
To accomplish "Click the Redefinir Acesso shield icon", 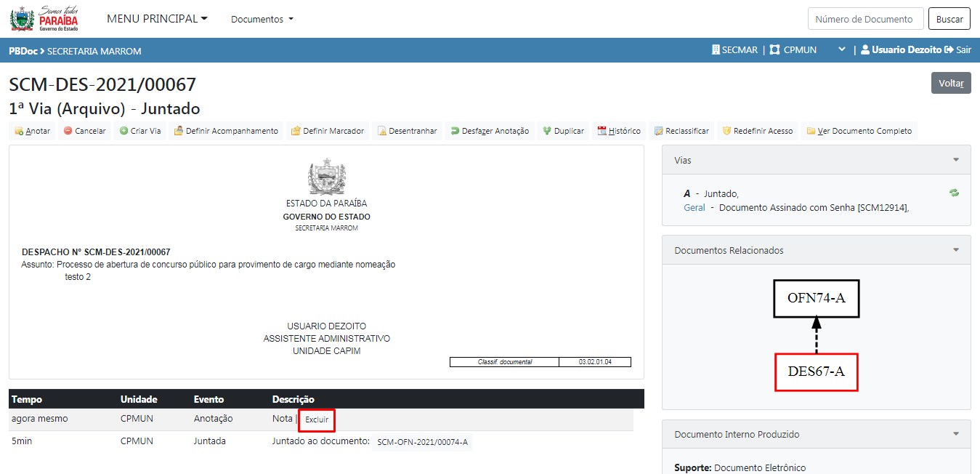I will (x=726, y=132).
